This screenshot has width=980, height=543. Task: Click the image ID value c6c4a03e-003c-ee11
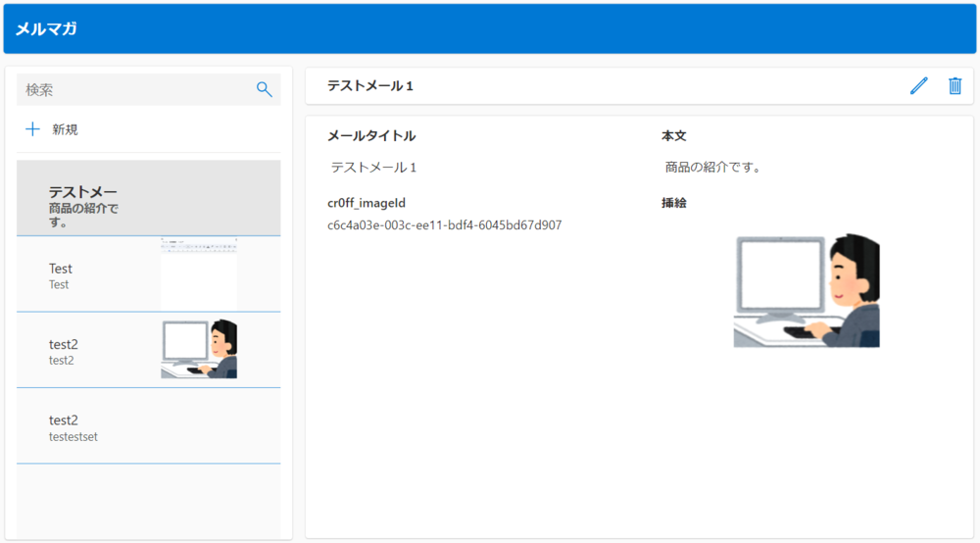click(444, 225)
